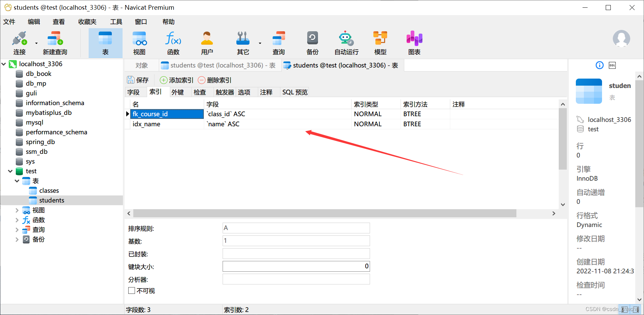This screenshot has width=644, height=315.
Task: Launch 自动运行 (Automation) from the toolbar
Action: click(346, 42)
